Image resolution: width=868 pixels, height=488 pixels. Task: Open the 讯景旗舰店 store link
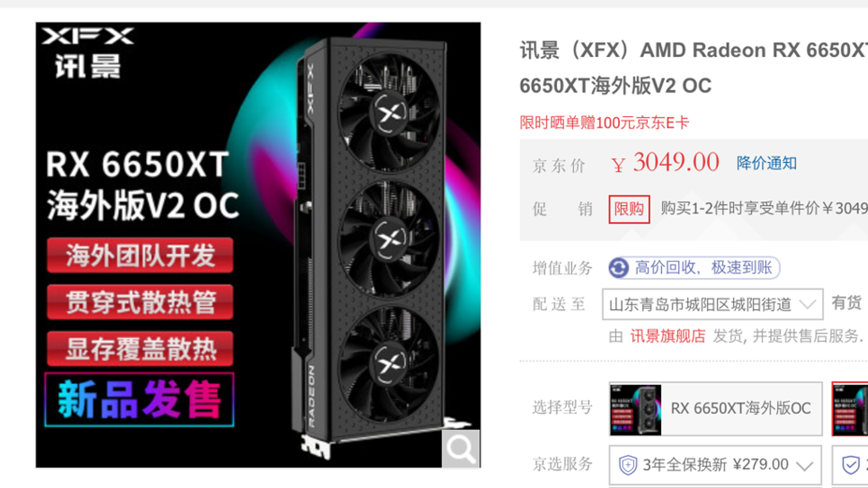pos(668,336)
